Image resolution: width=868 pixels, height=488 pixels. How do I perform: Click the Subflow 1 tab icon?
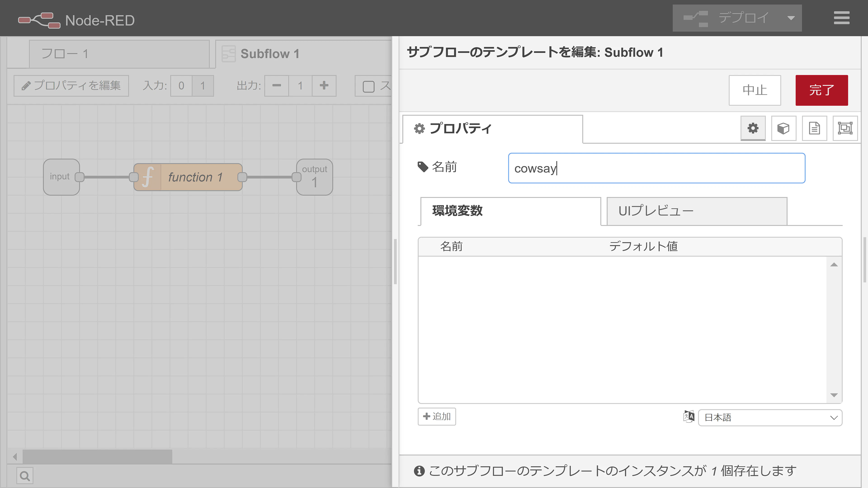point(229,54)
